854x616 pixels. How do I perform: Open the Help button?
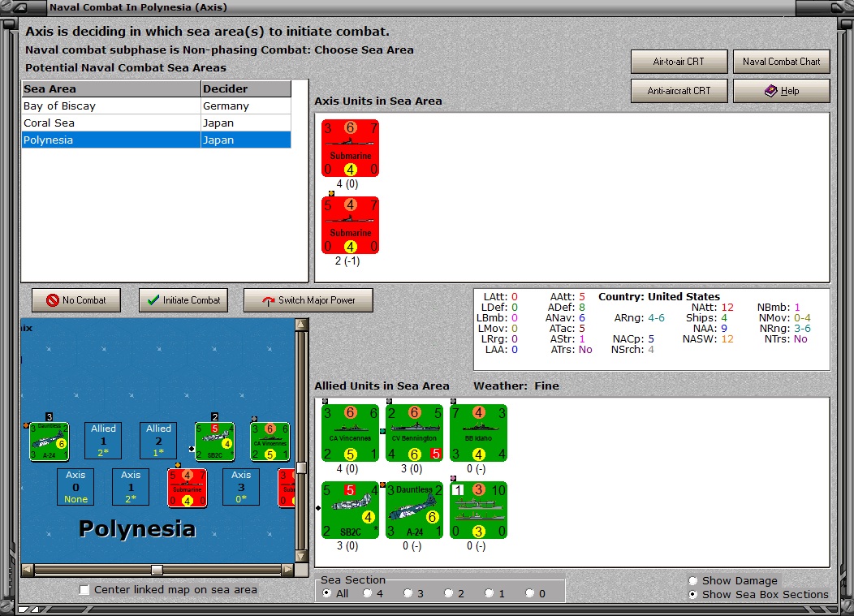(782, 91)
